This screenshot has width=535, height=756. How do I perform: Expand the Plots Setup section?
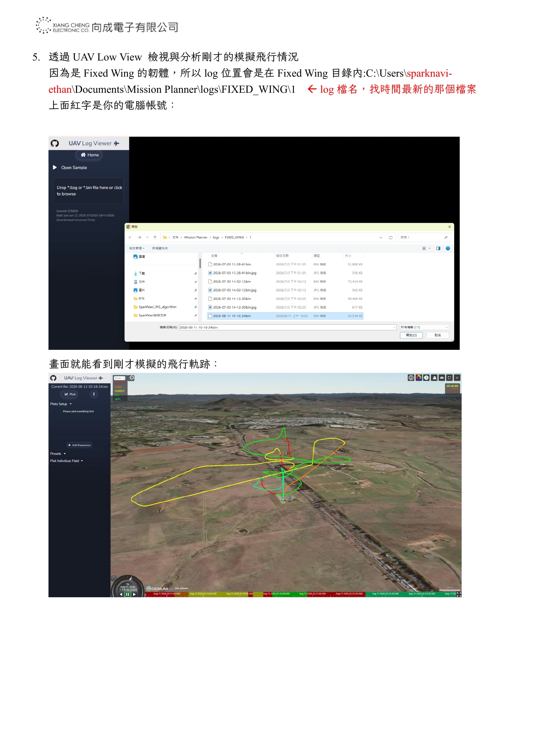pos(61,404)
